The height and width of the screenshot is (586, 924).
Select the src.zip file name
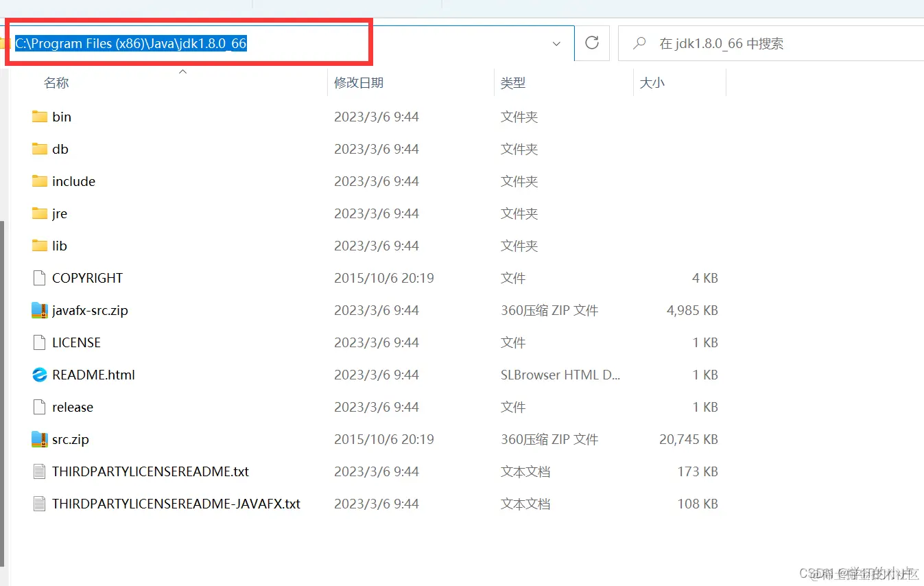[71, 439]
